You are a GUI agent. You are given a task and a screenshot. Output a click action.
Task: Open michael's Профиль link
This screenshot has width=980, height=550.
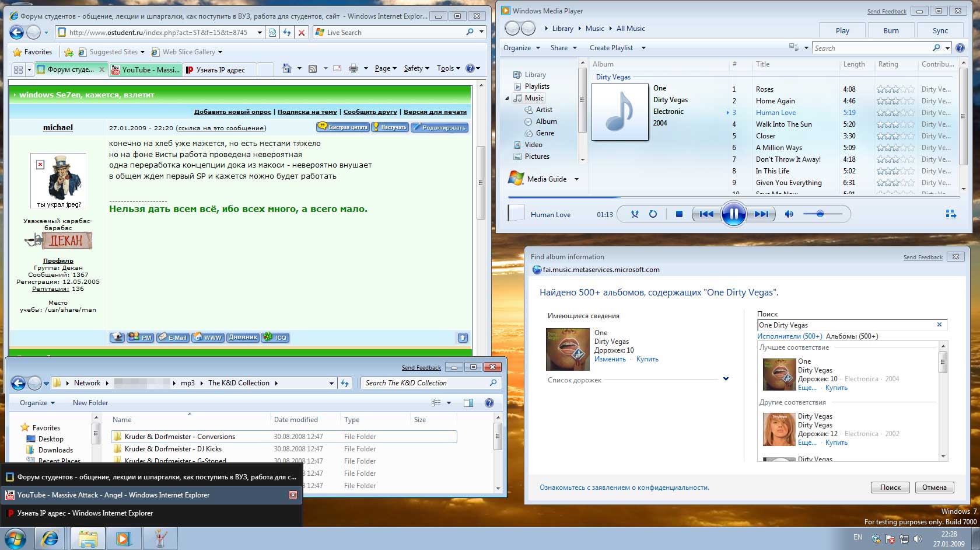tap(58, 260)
